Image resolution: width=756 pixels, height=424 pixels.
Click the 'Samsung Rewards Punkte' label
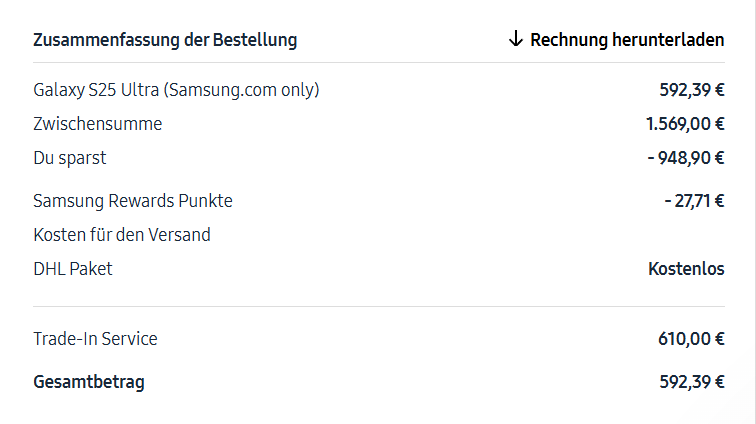tap(132, 201)
